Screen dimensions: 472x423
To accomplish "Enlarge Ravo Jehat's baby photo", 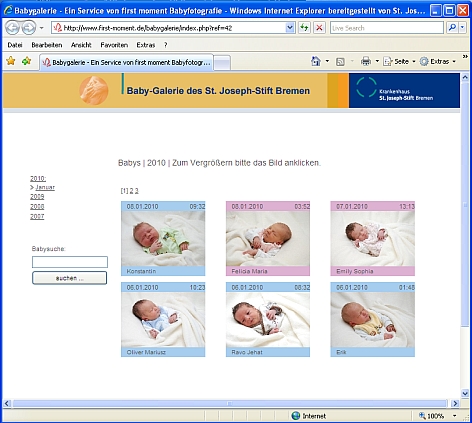I will pos(268,319).
